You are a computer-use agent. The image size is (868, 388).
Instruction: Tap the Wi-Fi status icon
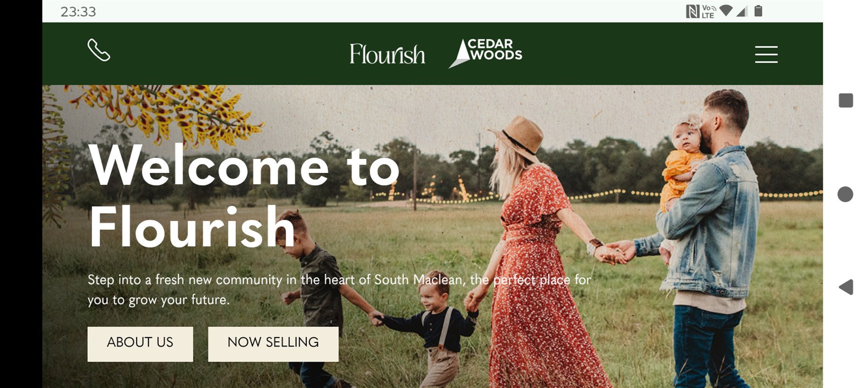tap(726, 11)
